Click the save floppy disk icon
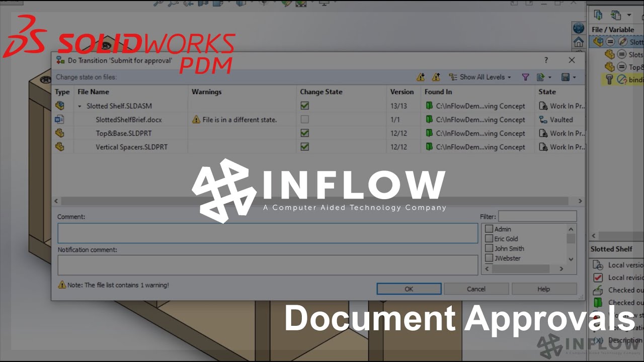The height and width of the screenshot is (362, 644). (x=566, y=77)
